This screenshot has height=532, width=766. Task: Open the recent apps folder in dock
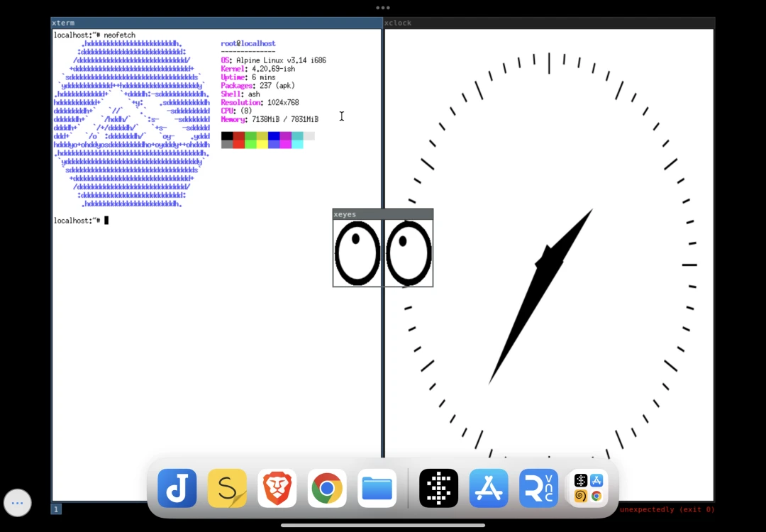588,488
